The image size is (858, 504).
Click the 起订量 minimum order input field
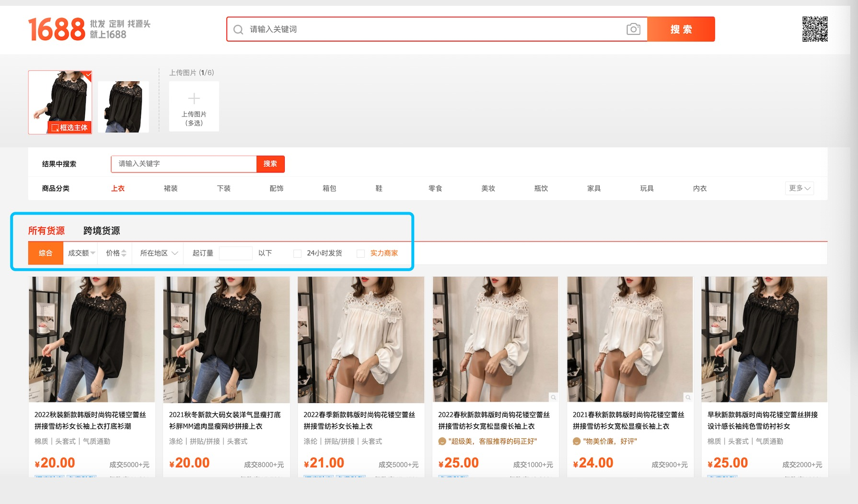pos(235,253)
